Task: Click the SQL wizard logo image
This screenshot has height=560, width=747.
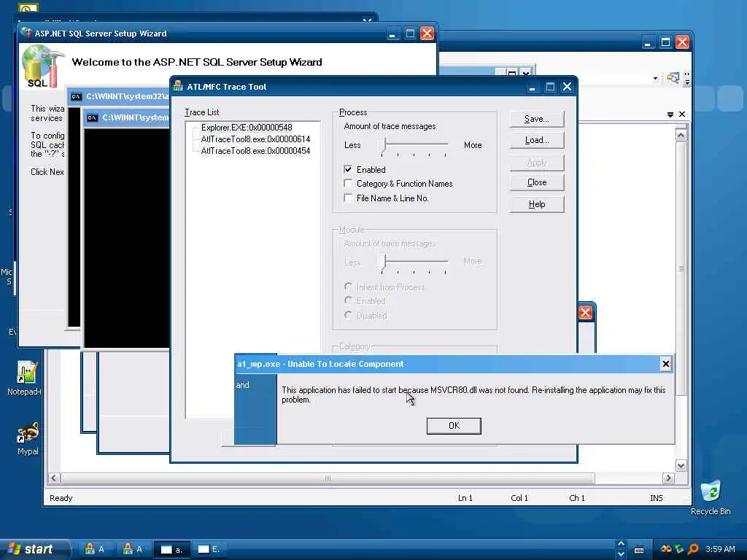Action: [43, 66]
